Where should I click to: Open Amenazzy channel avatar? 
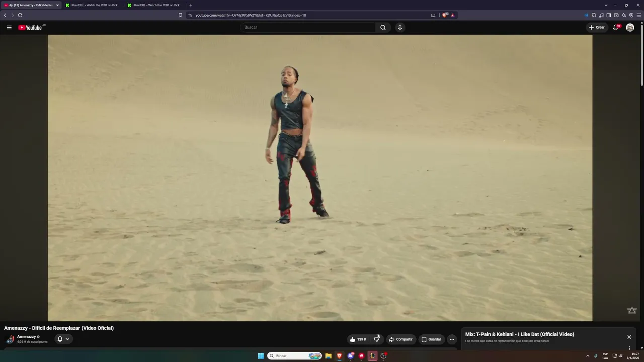pyautogui.click(x=10, y=339)
